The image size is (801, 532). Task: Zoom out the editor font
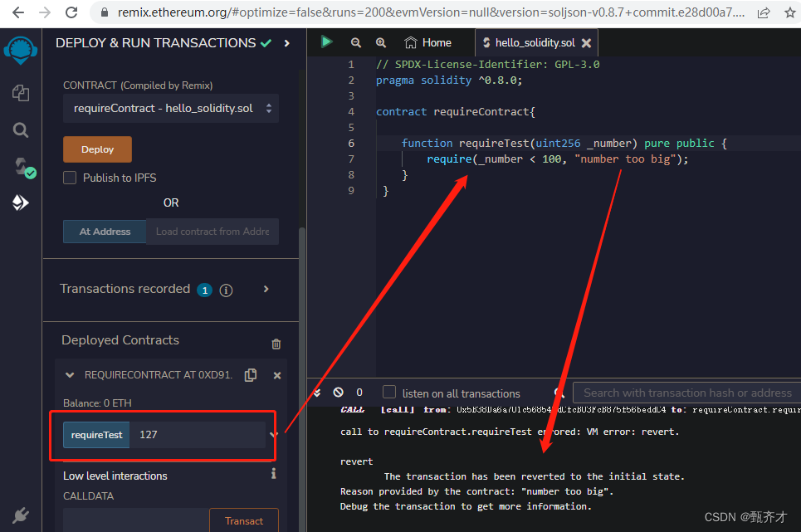(x=355, y=43)
